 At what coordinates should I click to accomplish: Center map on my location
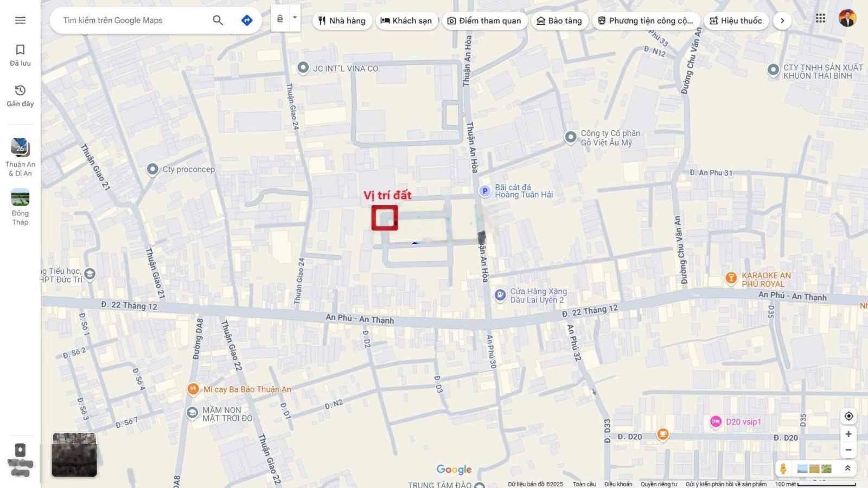(848, 416)
